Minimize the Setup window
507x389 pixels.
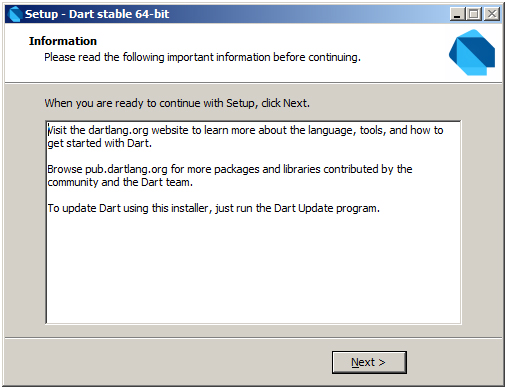tap(457, 14)
